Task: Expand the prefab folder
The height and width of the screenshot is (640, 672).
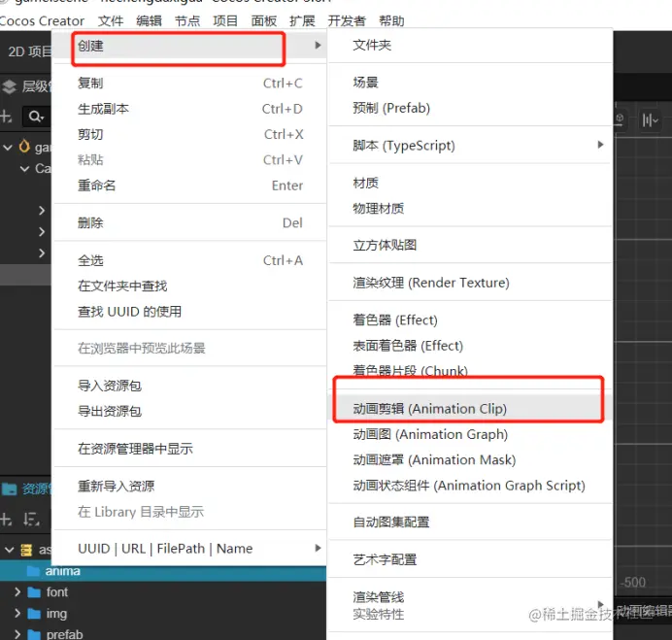Action: [x=17, y=634]
